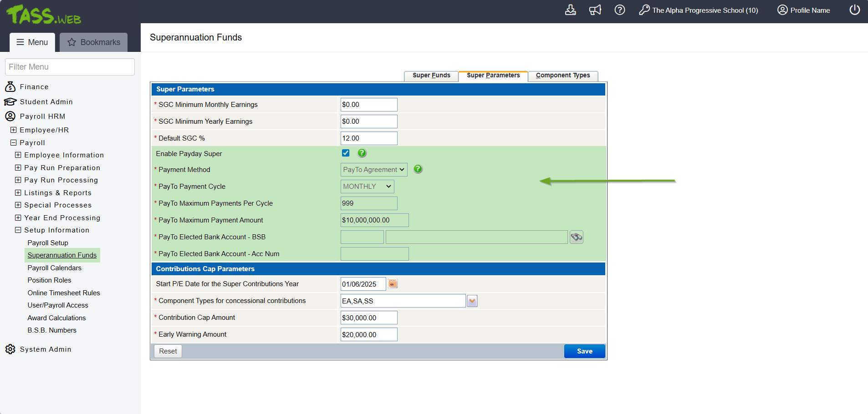The image size is (868, 414).
Task: Expand the Special Processes node
Action: (18, 205)
